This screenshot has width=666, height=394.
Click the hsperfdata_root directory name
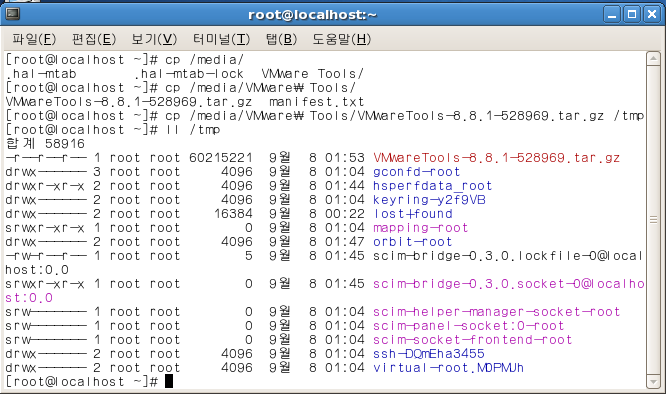(x=432, y=186)
